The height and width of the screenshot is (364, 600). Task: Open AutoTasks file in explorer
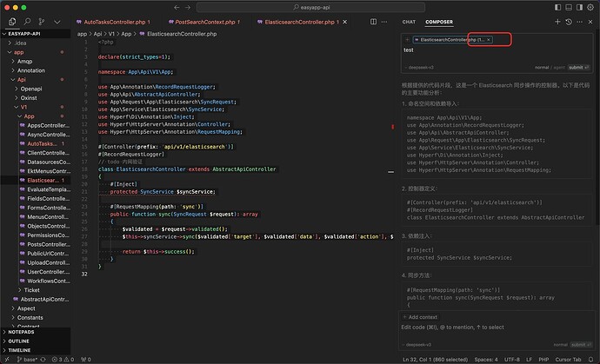(35, 143)
